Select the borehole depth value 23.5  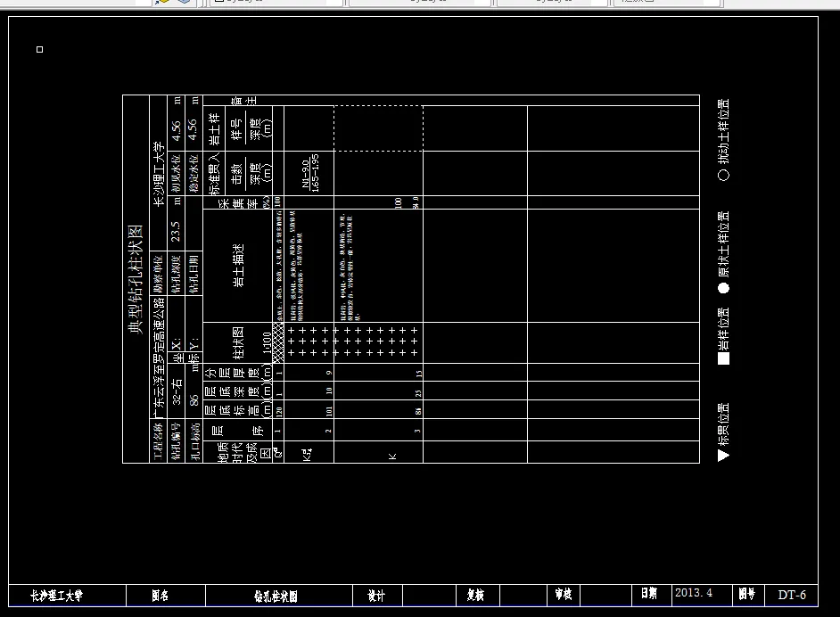176,231
